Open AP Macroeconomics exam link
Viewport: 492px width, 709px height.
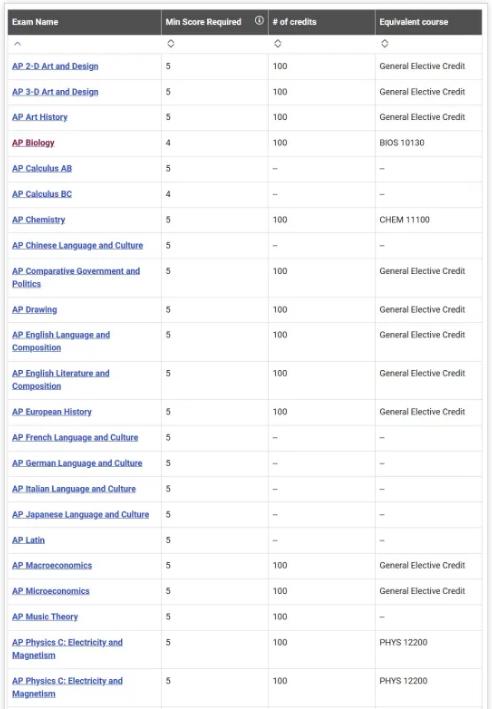52,566
